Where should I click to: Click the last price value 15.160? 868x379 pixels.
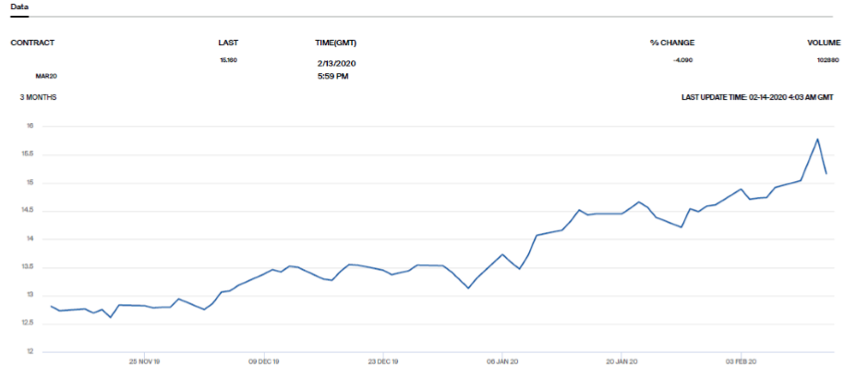coord(228,60)
